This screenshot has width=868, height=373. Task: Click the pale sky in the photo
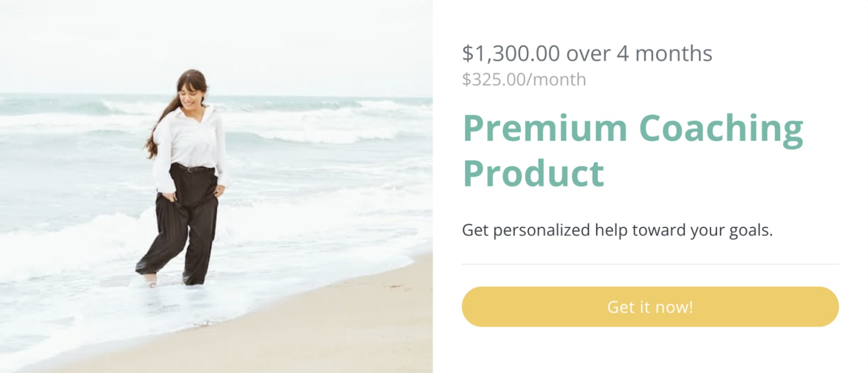[217, 38]
